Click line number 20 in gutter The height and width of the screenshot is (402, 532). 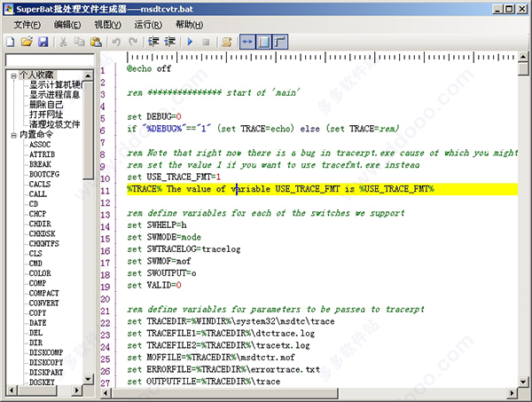click(x=106, y=299)
